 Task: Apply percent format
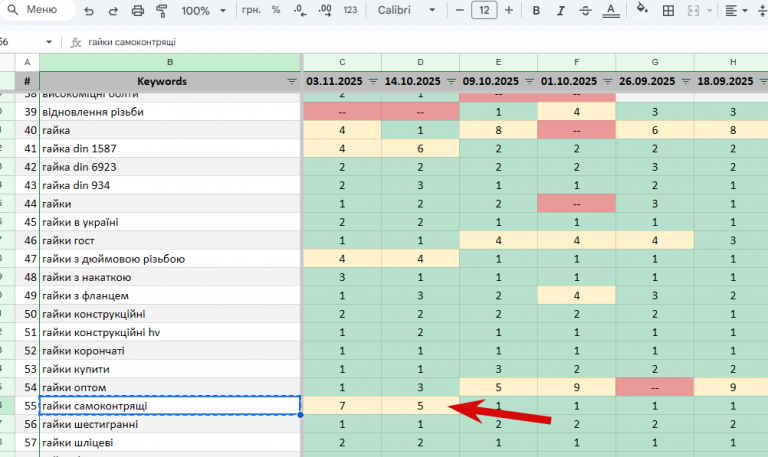tap(276, 10)
